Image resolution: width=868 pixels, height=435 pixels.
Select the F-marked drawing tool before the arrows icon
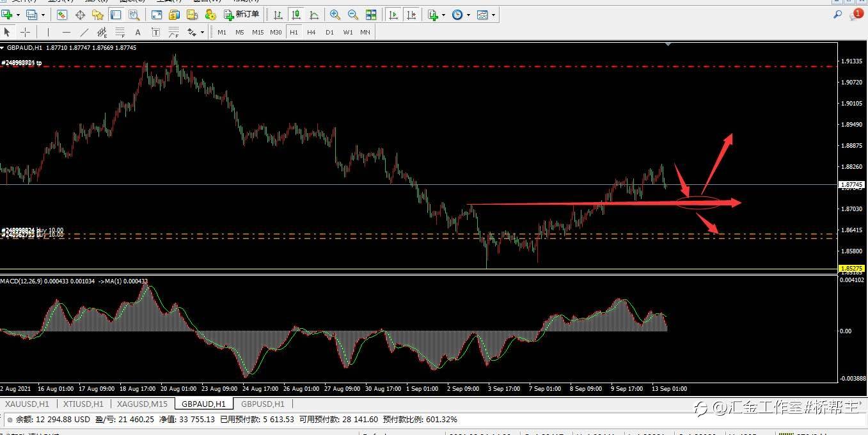[x=173, y=32]
